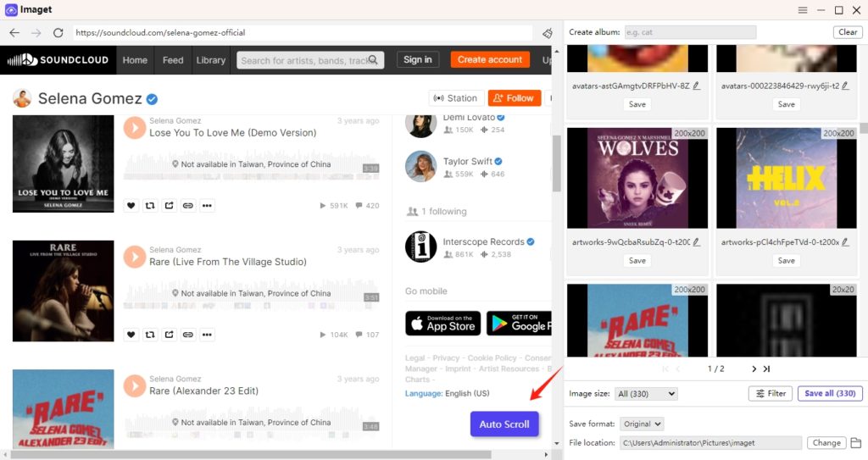Viewport: 868px width, 460px height.
Task: Click the waveform of Lose You To Love Me
Action: click(252, 164)
